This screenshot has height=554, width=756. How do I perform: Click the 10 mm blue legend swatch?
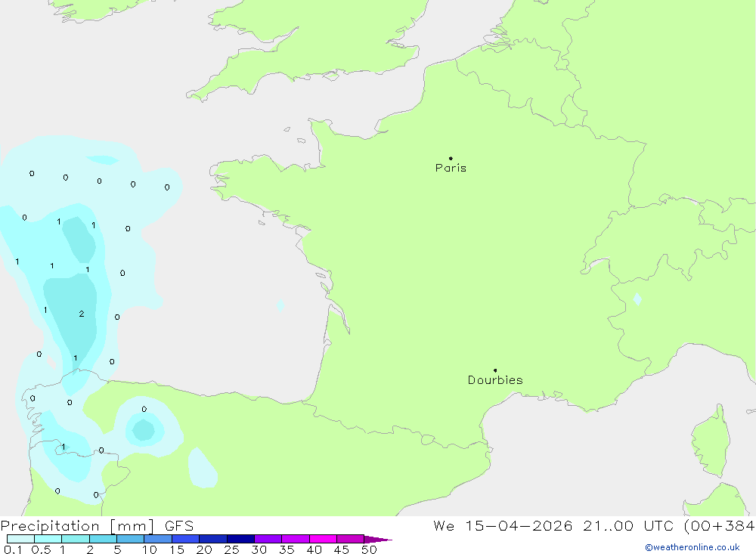click(158, 539)
